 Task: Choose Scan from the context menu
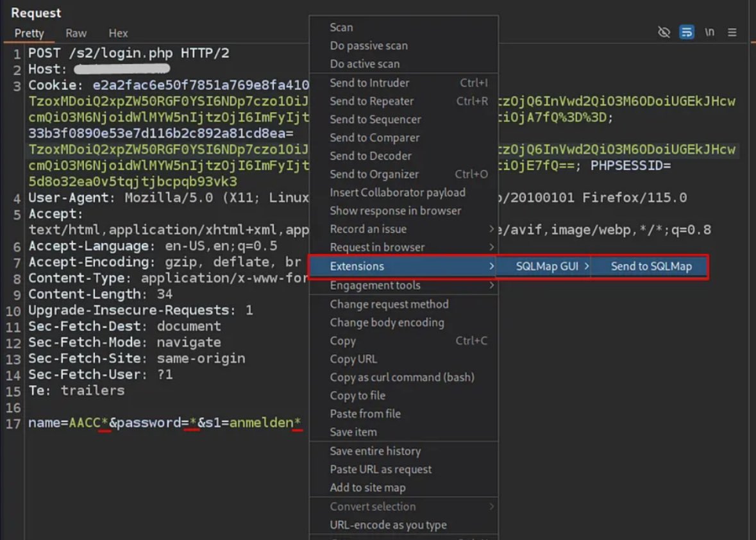coord(403,28)
